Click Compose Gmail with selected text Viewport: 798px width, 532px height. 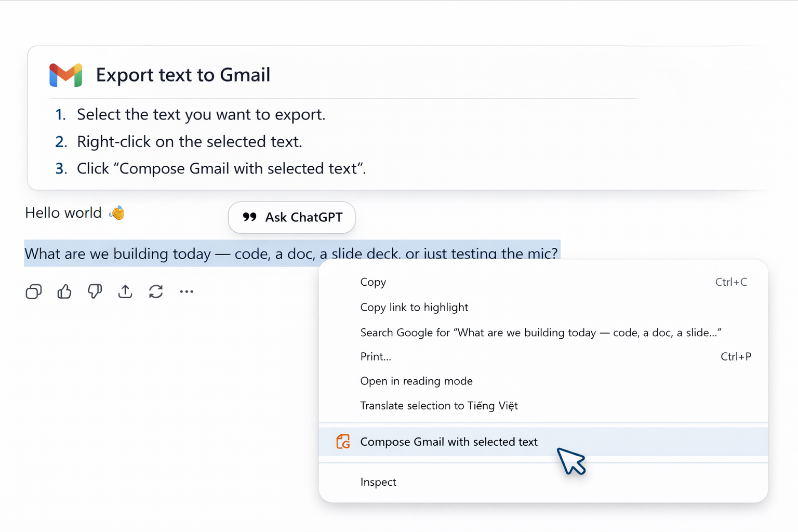(449, 442)
